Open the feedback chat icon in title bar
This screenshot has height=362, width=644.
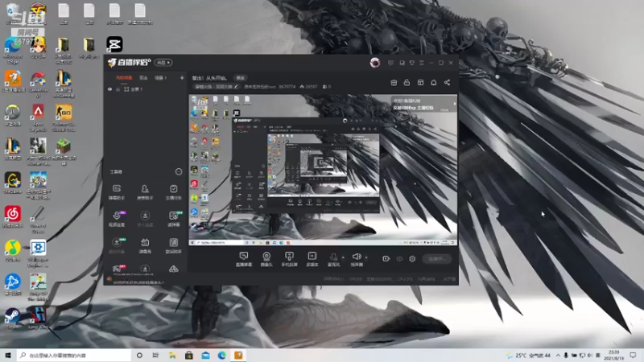pos(390,63)
